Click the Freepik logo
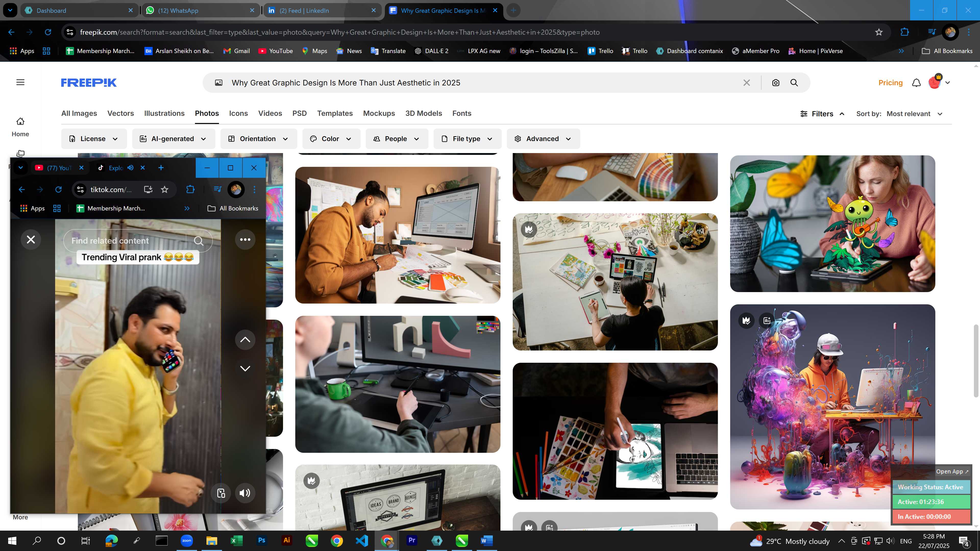This screenshot has width=980, height=551. pos(89,82)
